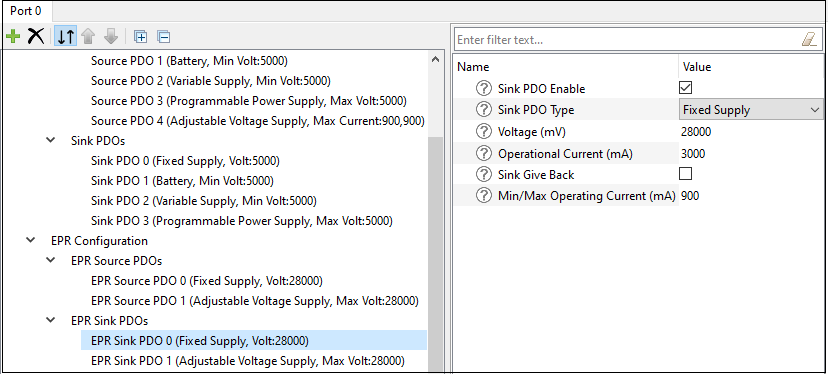This screenshot has height=374, width=828.
Task: Click the Sink PDO Enable label
Action: point(542,89)
